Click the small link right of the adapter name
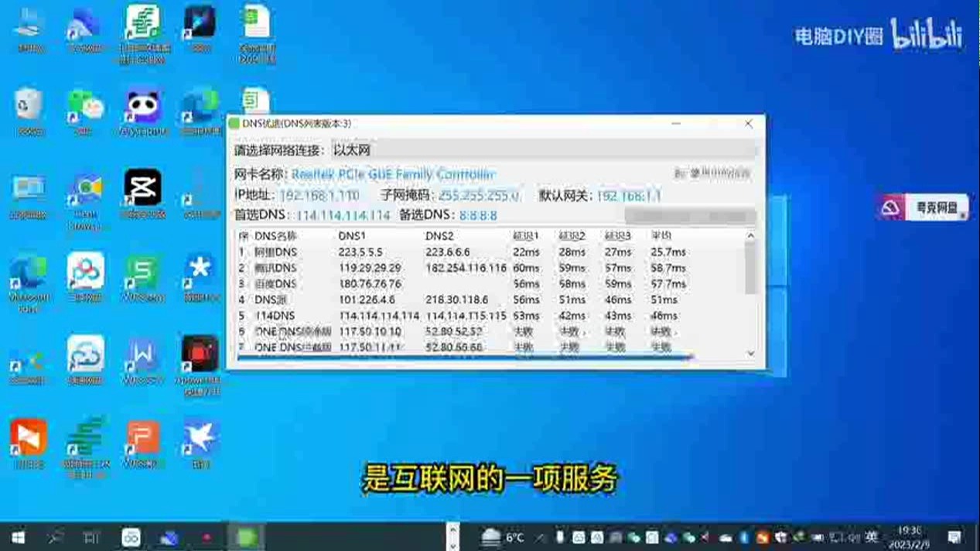 712,174
